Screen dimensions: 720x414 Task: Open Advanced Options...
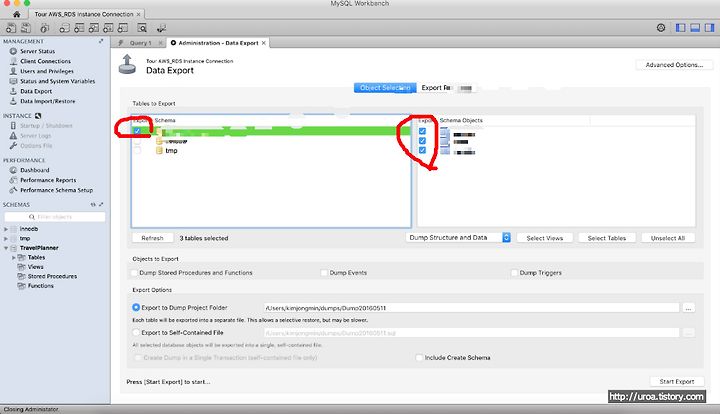[674, 65]
